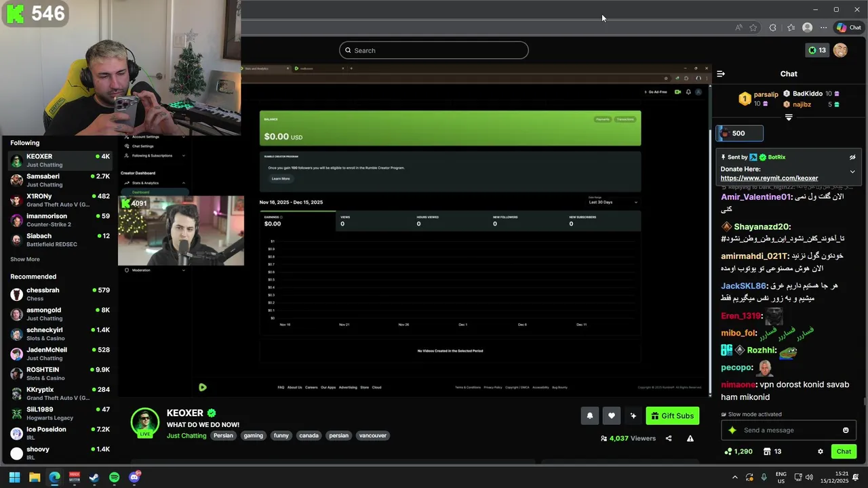Open the reymit.com/keoxer donation link
Viewport: 868px width, 488px height.
pyautogui.click(x=769, y=178)
